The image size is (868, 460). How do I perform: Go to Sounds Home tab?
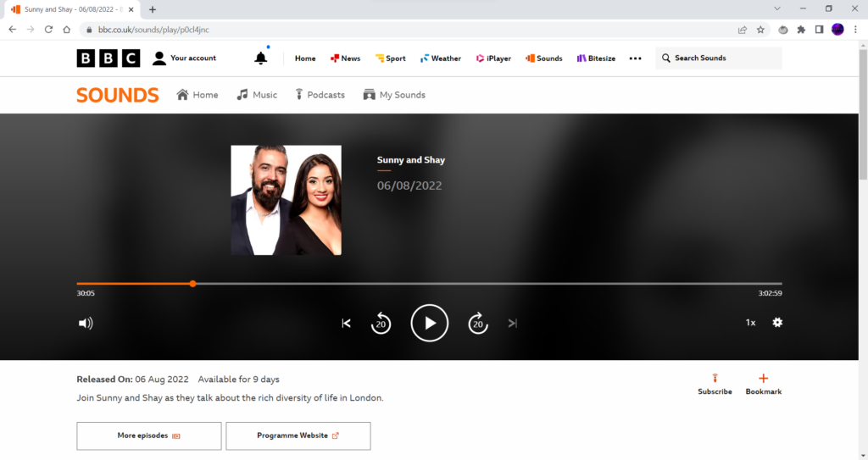197,95
